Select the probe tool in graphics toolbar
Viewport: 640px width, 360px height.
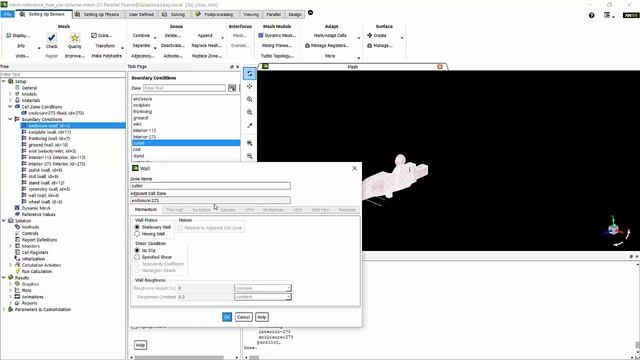(x=249, y=126)
